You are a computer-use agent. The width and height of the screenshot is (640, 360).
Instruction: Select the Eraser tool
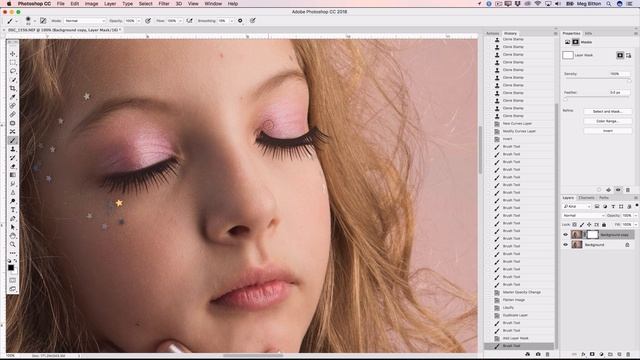tap(13, 166)
